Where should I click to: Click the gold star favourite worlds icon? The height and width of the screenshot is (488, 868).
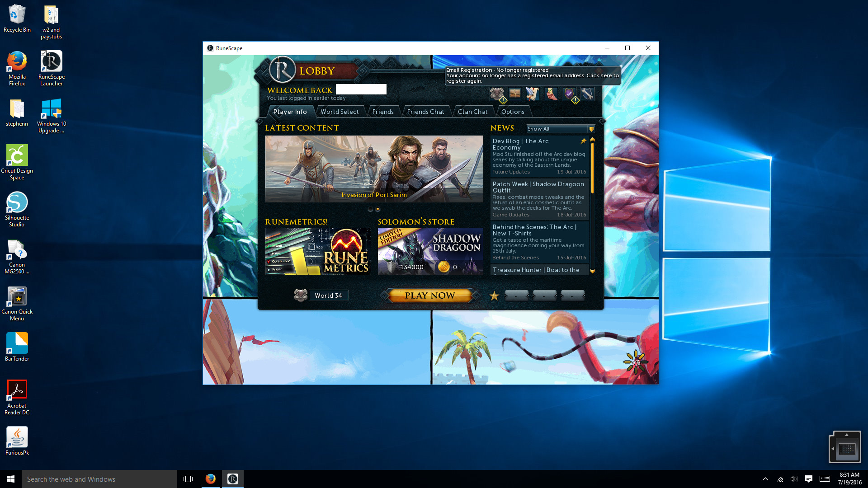coord(494,296)
